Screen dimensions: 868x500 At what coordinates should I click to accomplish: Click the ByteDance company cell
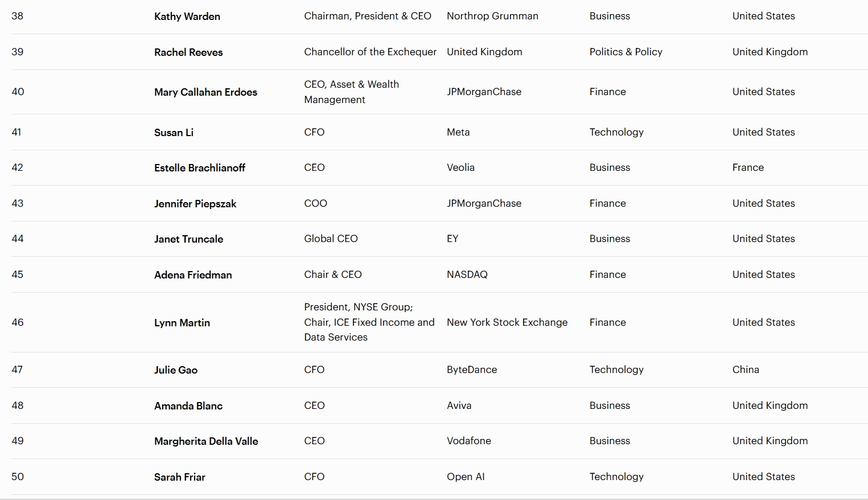click(471, 370)
